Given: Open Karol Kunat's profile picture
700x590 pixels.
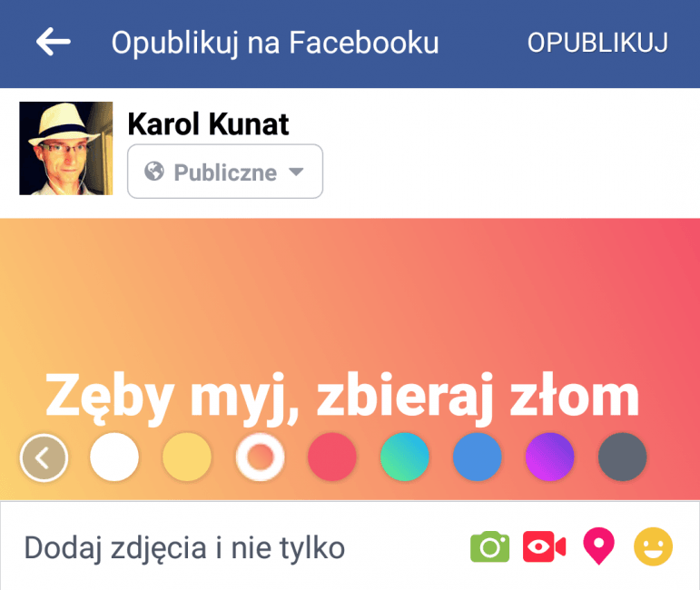Looking at the screenshot, I should click(66, 148).
